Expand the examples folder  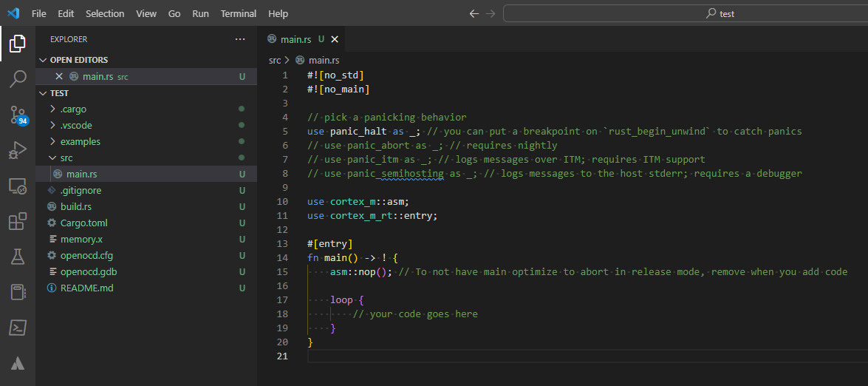[80, 142]
